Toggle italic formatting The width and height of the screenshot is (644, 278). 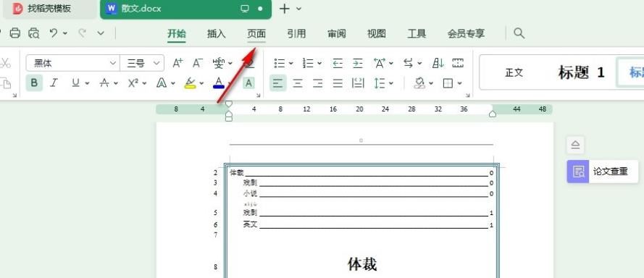click(54, 83)
